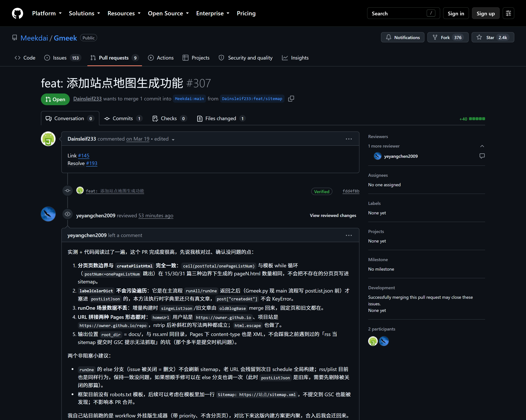Open Dainsleif233 participant avatar
The width and height of the screenshot is (526, 420).
click(373, 341)
